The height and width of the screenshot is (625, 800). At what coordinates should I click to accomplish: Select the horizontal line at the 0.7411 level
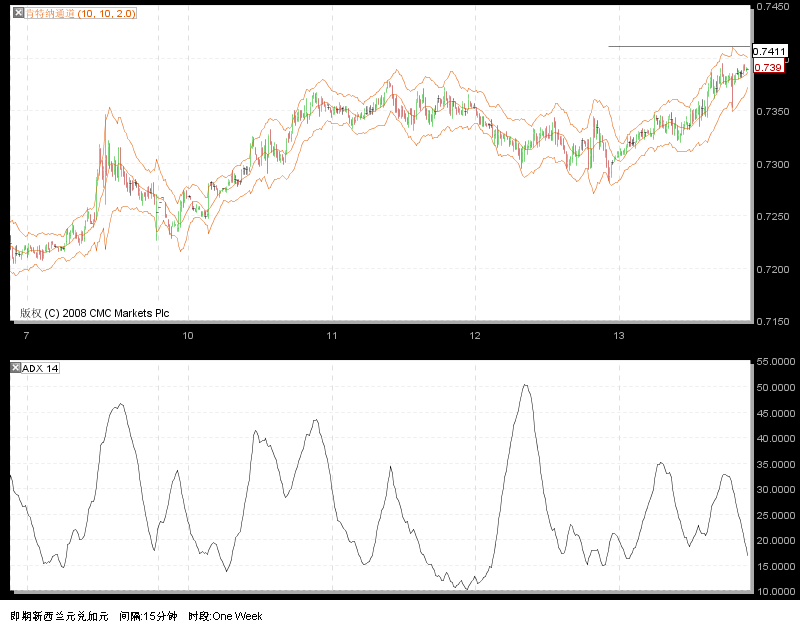[679, 46]
